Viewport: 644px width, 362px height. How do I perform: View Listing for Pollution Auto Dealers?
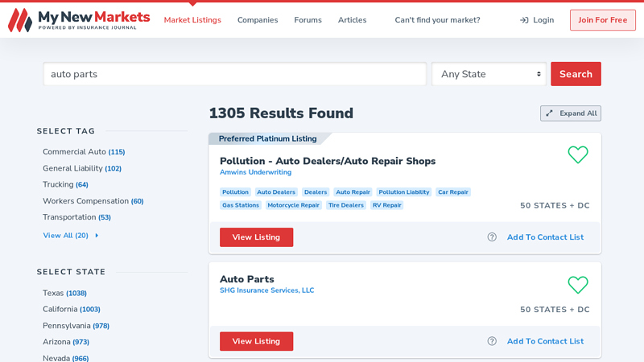256,237
